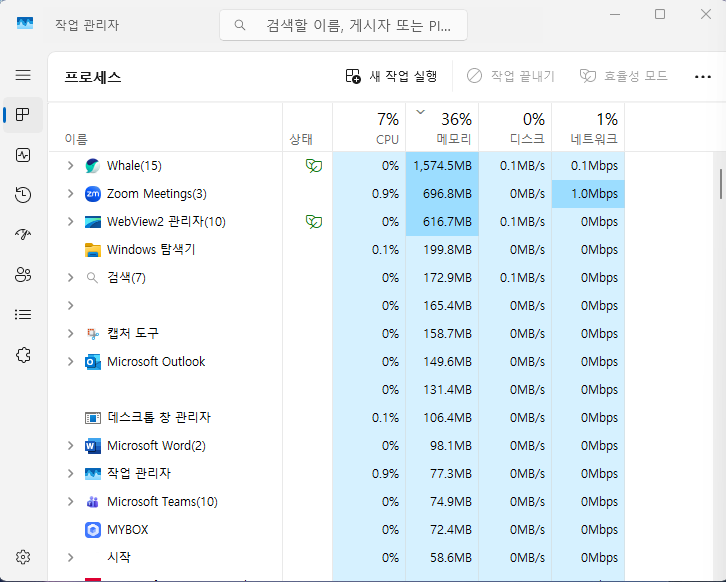Expand the Zoom Meetings(3) group
Screen dimensions: 726x582
point(70,194)
